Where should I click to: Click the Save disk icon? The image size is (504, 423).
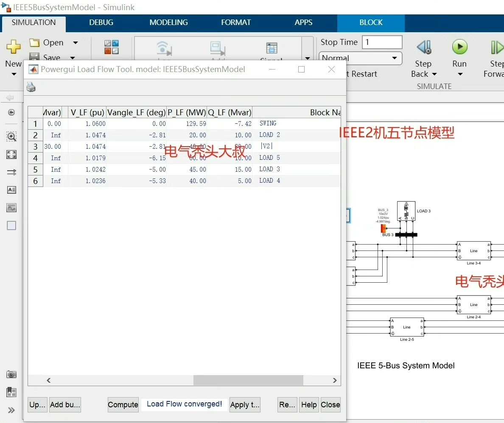(34, 56)
